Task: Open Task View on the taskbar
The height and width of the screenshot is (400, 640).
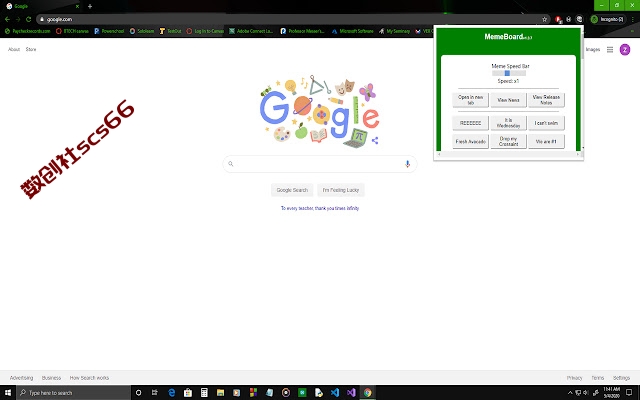Action: 155,393
